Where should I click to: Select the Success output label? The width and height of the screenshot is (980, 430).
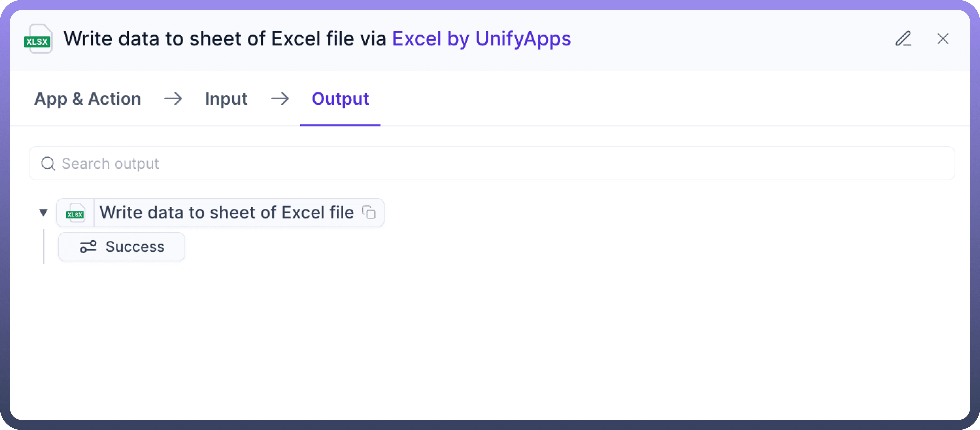pos(135,247)
